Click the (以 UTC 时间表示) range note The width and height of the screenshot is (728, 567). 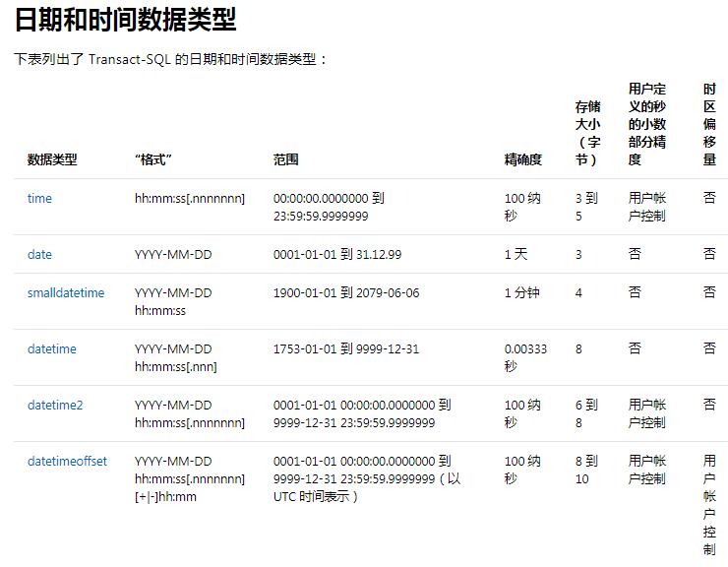tap(367, 488)
